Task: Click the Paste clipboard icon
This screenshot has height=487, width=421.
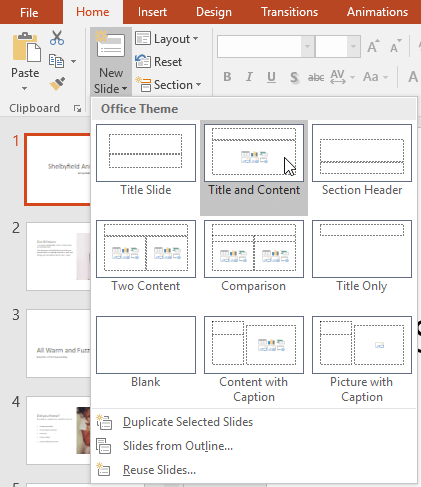Action: [x=26, y=47]
